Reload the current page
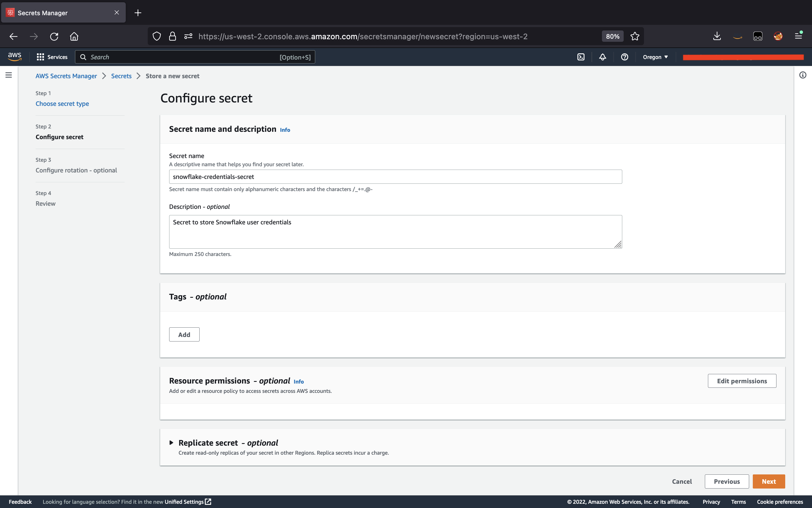This screenshot has height=508, width=812. 54,36
